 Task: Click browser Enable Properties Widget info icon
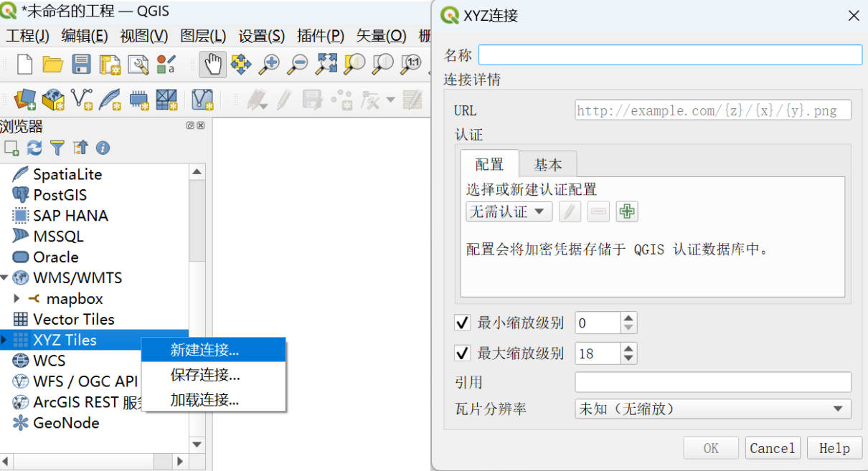tap(103, 148)
